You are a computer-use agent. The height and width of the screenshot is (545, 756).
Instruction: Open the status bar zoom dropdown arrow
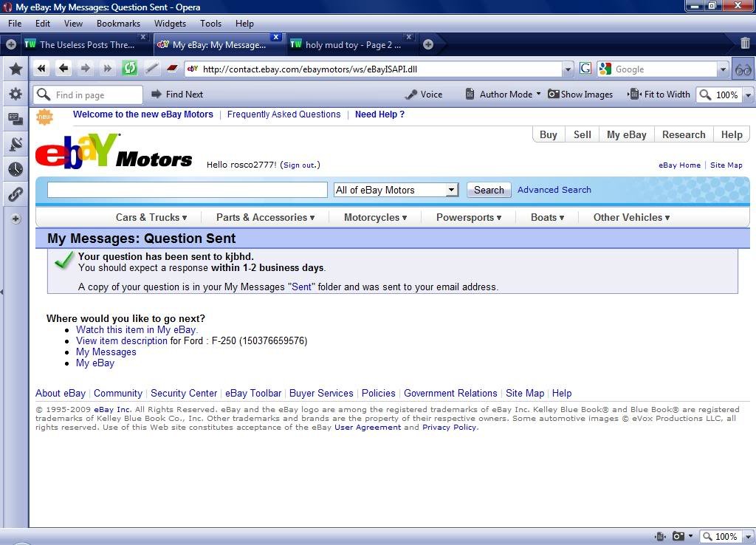tap(749, 536)
